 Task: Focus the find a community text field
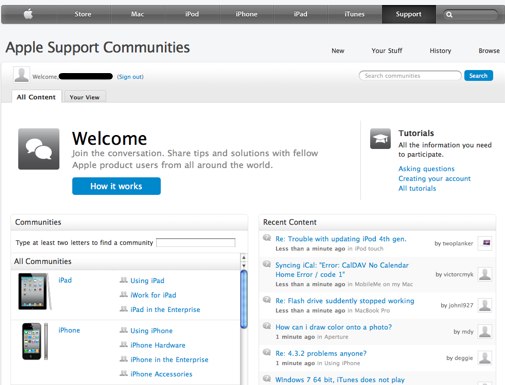(196, 242)
